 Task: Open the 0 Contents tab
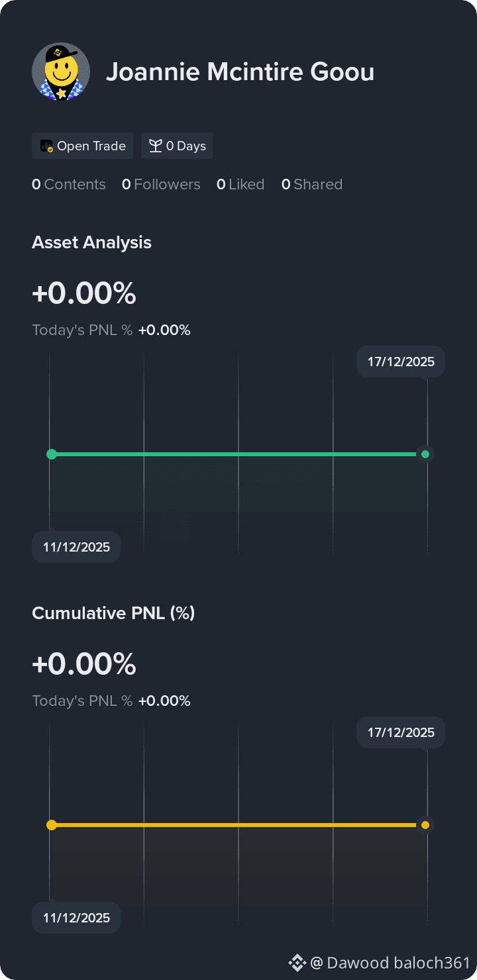[x=69, y=185]
